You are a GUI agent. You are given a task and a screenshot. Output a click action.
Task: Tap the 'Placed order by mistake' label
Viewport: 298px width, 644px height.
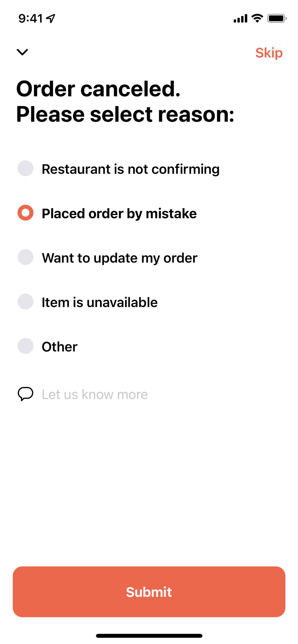(x=119, y=213)
